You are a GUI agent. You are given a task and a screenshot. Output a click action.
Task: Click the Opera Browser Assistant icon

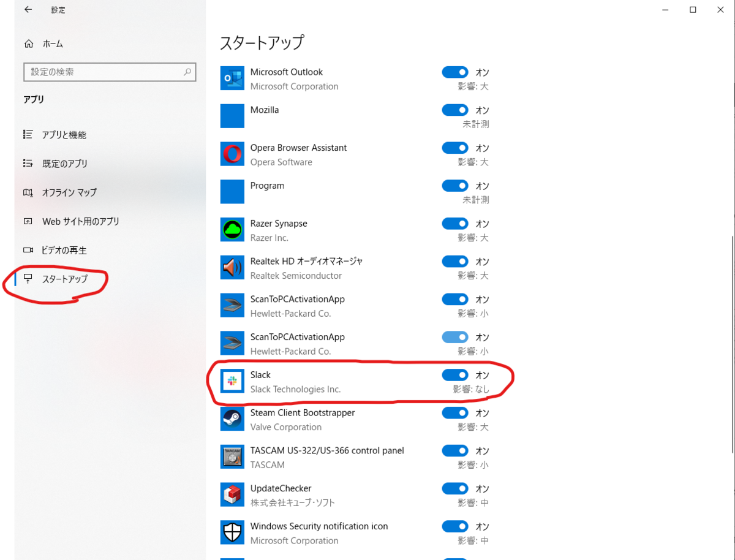point(232,154)
